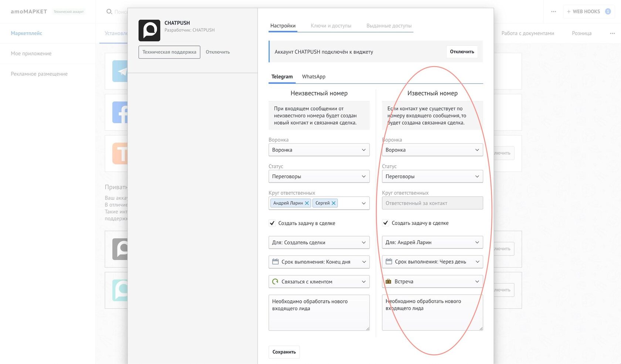Open Статус dropdown under Неизвестный номер
621x364 pixels.
click(319, 176)
